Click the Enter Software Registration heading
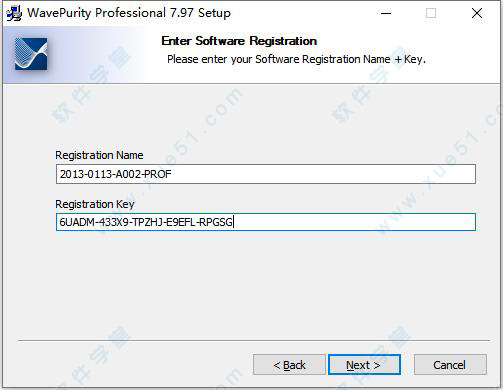This screenshot has height=390, width=503. tap(239, 41)
